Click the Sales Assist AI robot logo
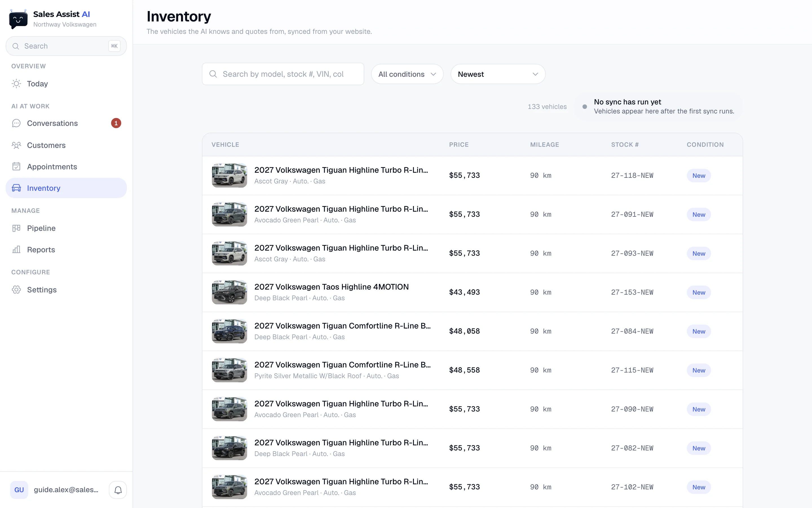 (18, 19)
